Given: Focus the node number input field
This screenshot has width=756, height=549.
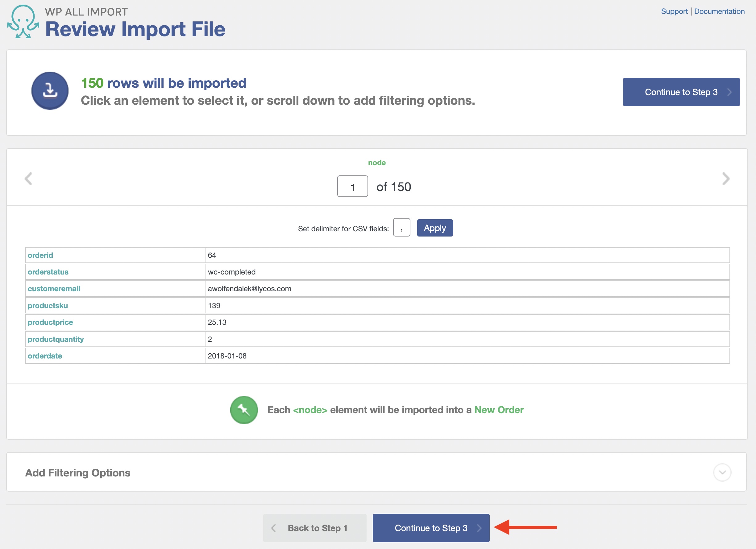Looking at the screenshot, I should coord(353,186).
